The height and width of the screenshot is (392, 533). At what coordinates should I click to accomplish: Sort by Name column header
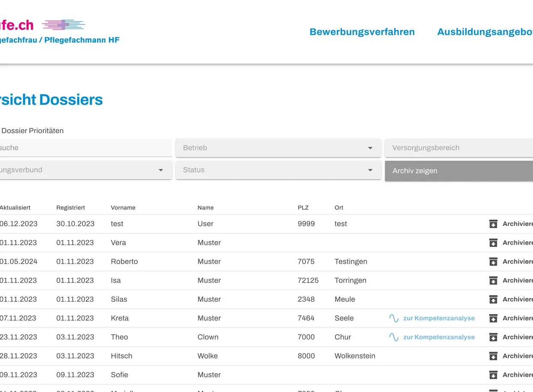tap(206, 208)
